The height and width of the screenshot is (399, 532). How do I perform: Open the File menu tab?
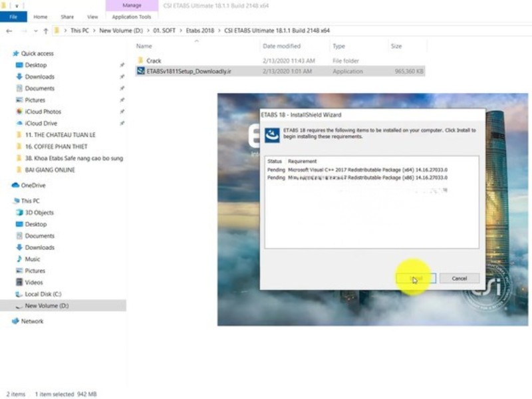[13, 17]
